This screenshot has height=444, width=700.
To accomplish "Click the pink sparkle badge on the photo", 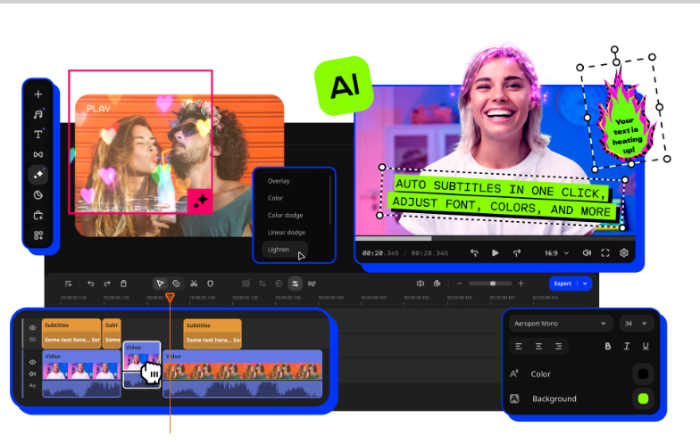I will (x=200, y=201).
